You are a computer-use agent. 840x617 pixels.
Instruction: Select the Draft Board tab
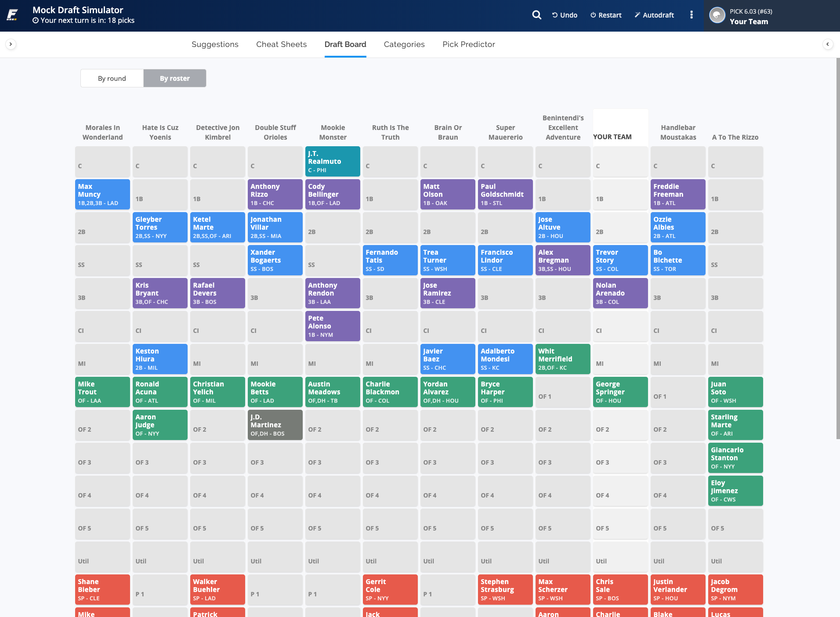345,44
